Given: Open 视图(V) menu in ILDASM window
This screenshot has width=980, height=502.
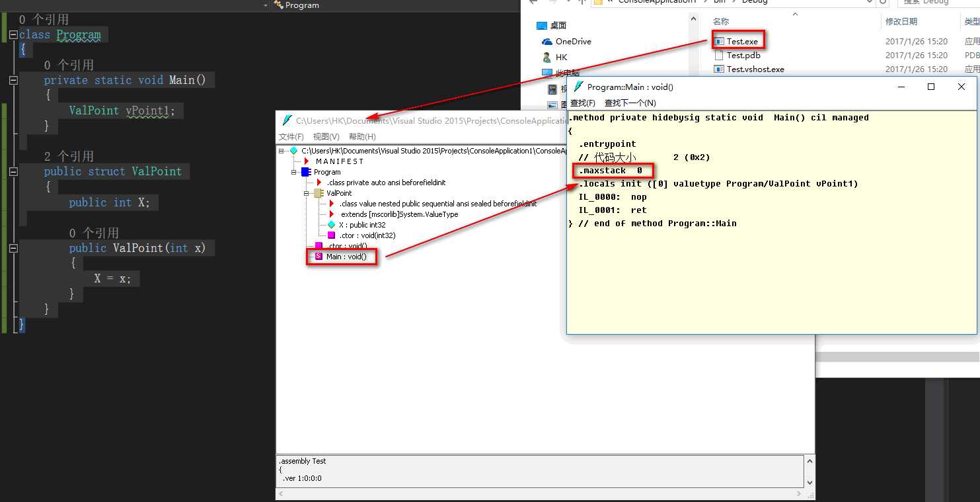Looking at the screenshot, I should [326, 137].
